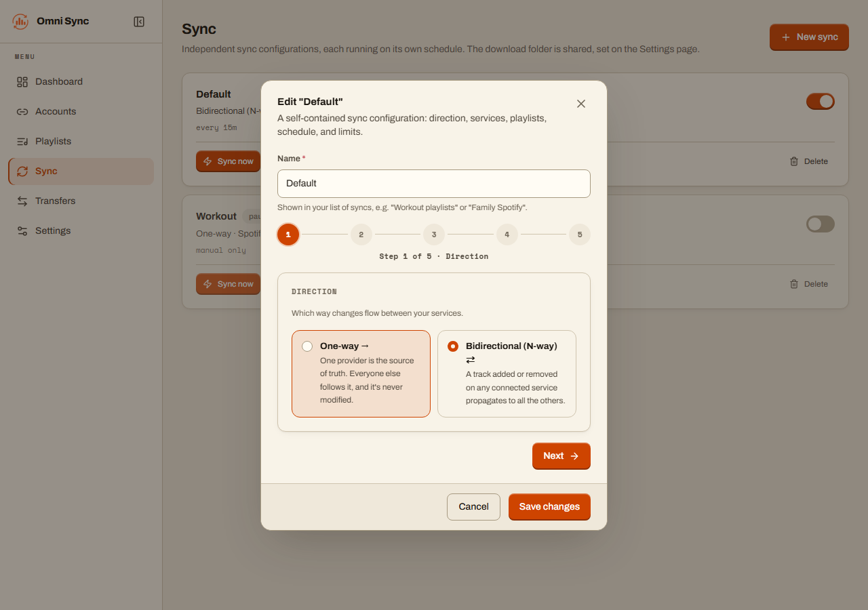Click Cancel in the dialog

pyautogui.click(x=473, y=507)
